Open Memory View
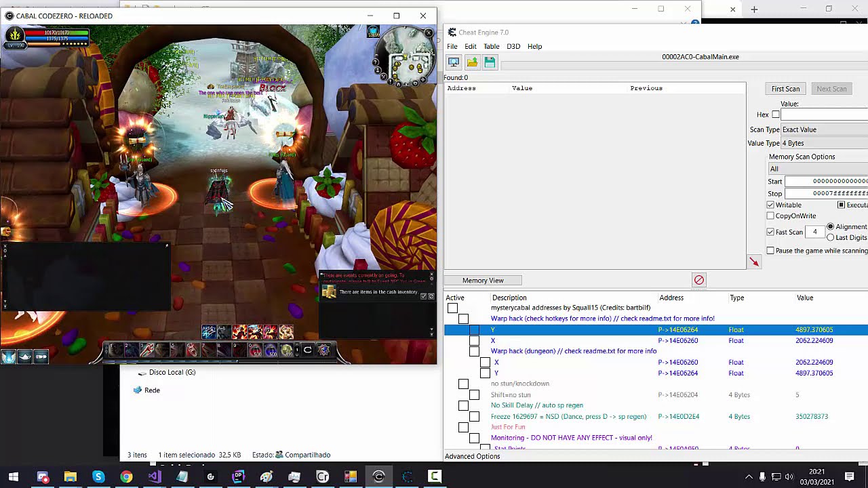The width and height of the screenshot is (868, 488). (483, 280)
